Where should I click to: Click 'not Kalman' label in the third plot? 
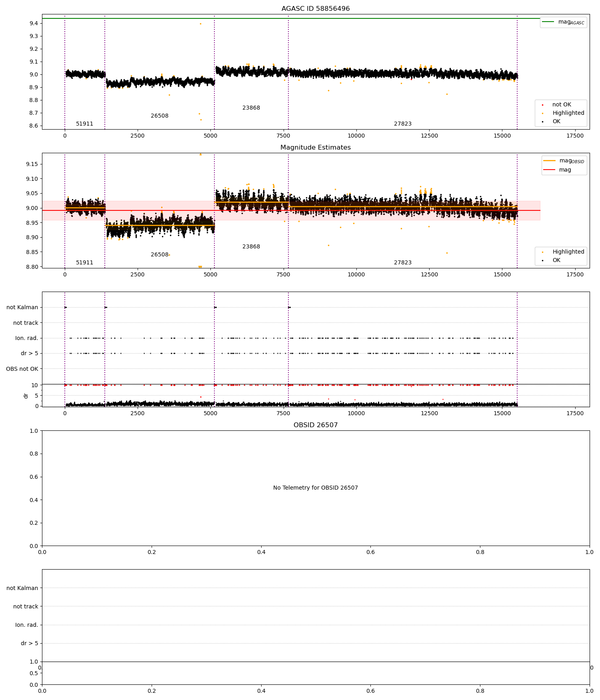[x=22, y=308]
